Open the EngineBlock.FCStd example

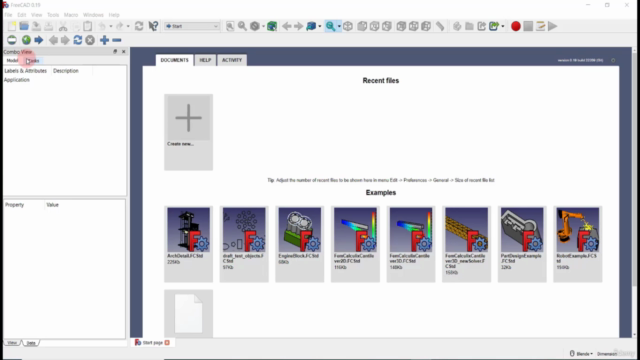[300, 244]
